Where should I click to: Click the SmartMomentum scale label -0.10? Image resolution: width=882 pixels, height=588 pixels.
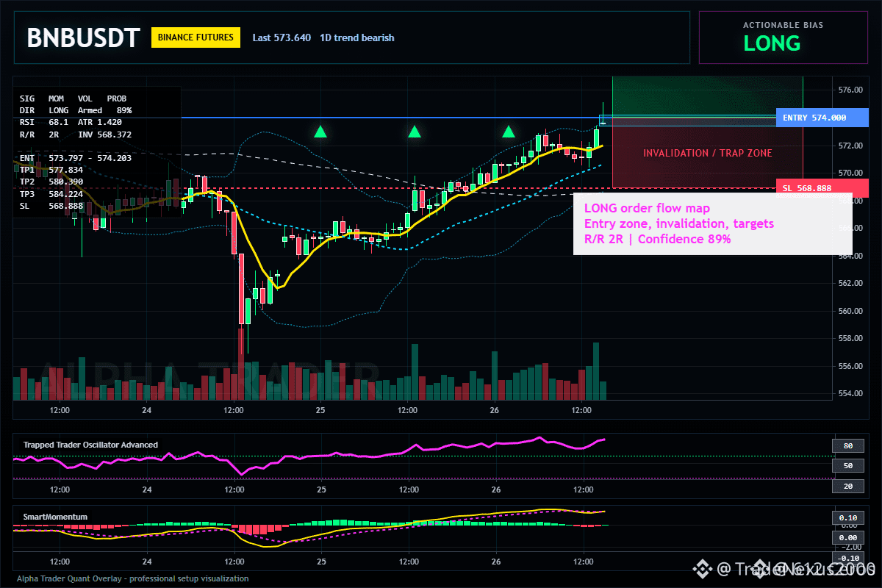pyautogui.click(x=847, y=557)
